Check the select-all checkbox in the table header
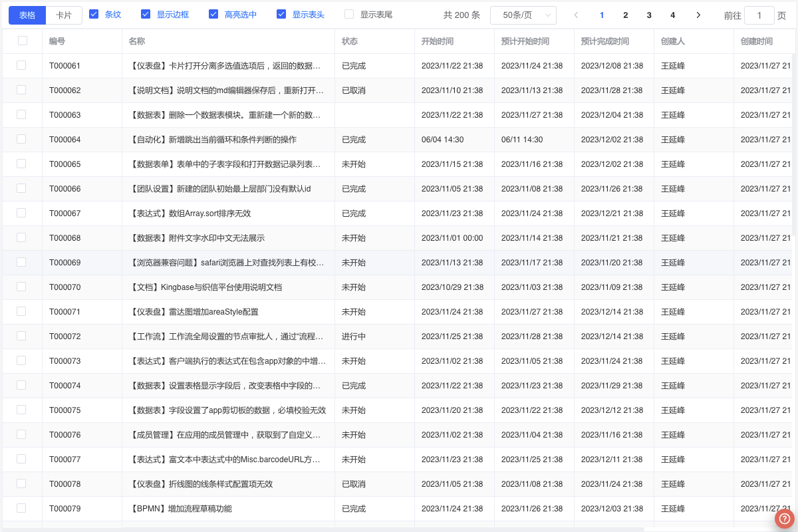798x532 pixels. [23, 41]
